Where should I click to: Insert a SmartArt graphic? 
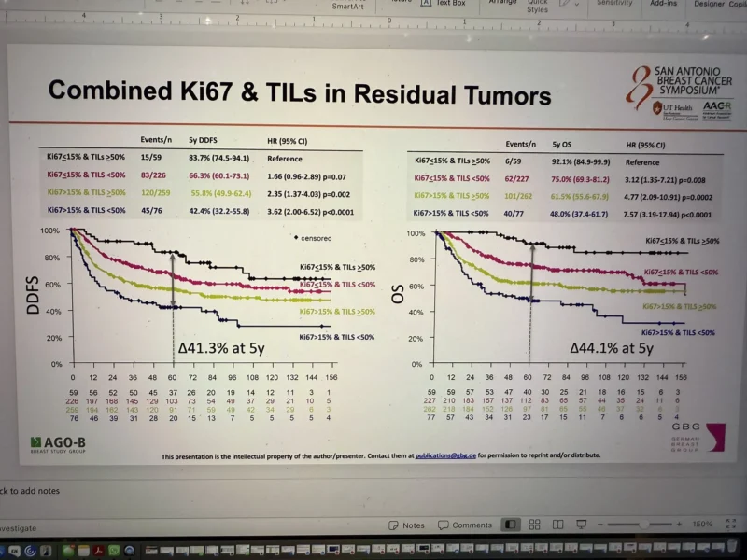pos(347,7)
